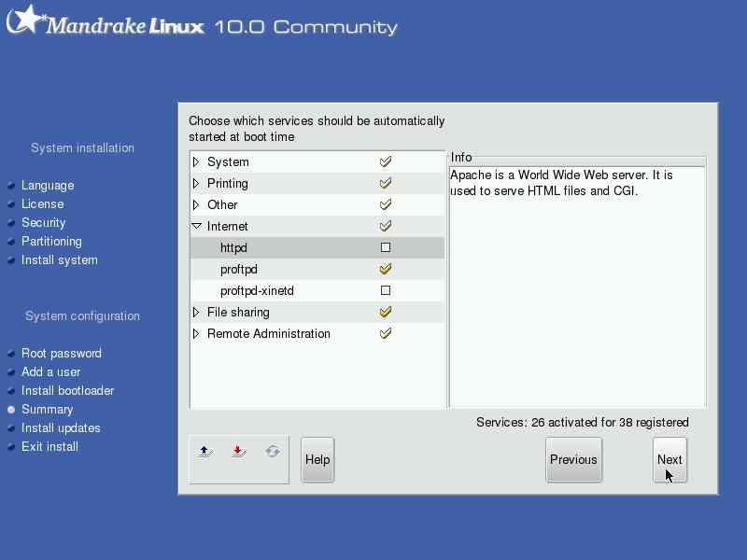Image resolution: width=747 pixels, height=560 pixels.
Task: Click the Install bootloader step in the sidebar
Action: pos(67,390)
